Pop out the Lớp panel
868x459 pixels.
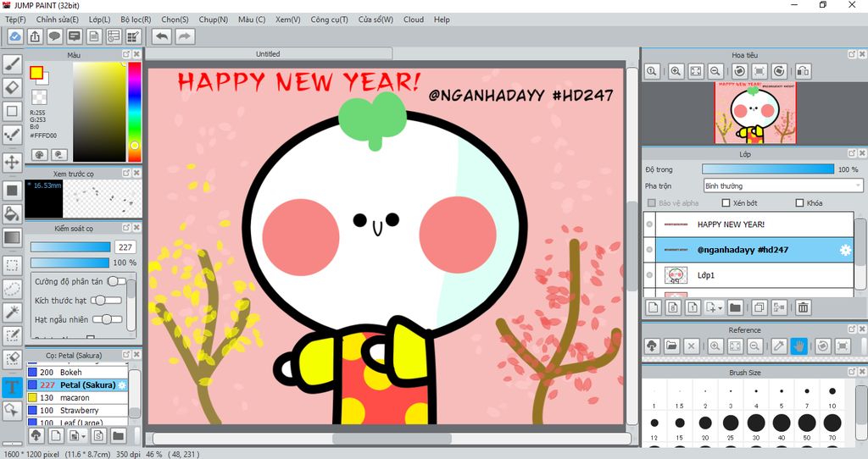[852, 153]
